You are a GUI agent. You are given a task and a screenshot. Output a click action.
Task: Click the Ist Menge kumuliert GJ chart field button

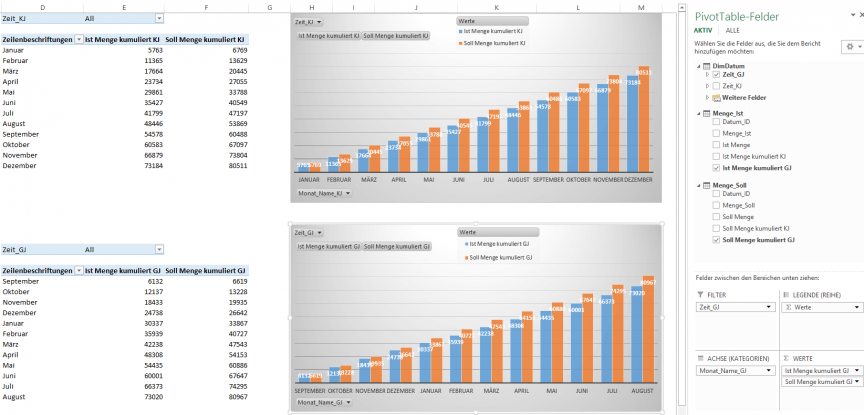pos(328,246)
